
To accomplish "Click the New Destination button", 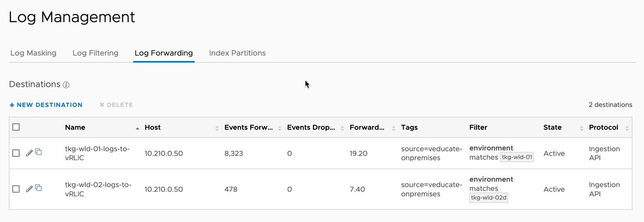I will click(46, 105).
